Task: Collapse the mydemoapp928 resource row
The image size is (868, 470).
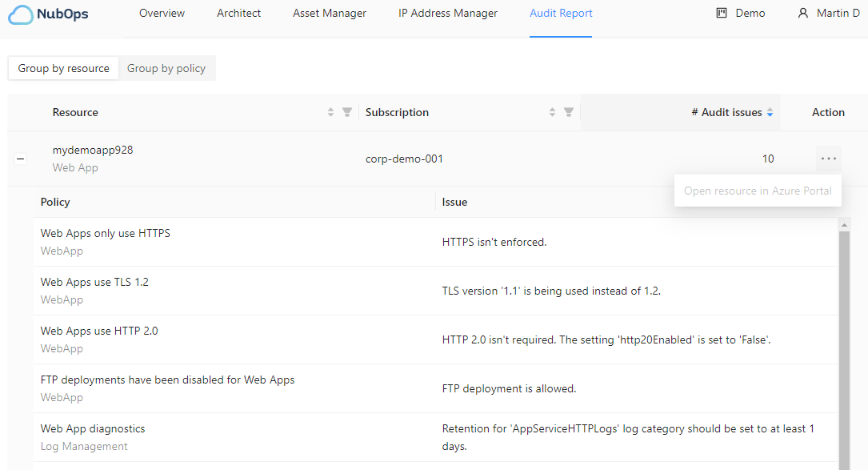Action: point(20,159)
